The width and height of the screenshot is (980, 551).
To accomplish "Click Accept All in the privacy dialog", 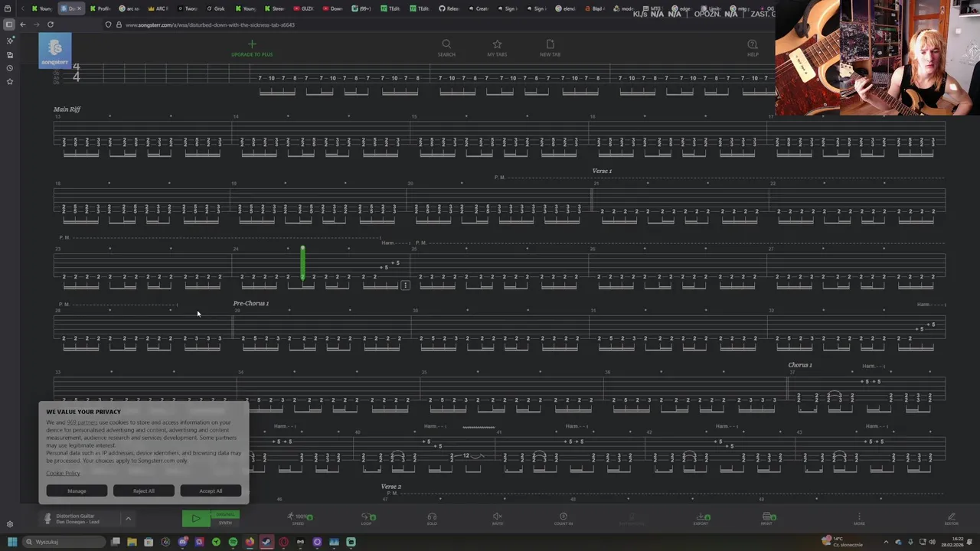I will click(x=211, y=491).
